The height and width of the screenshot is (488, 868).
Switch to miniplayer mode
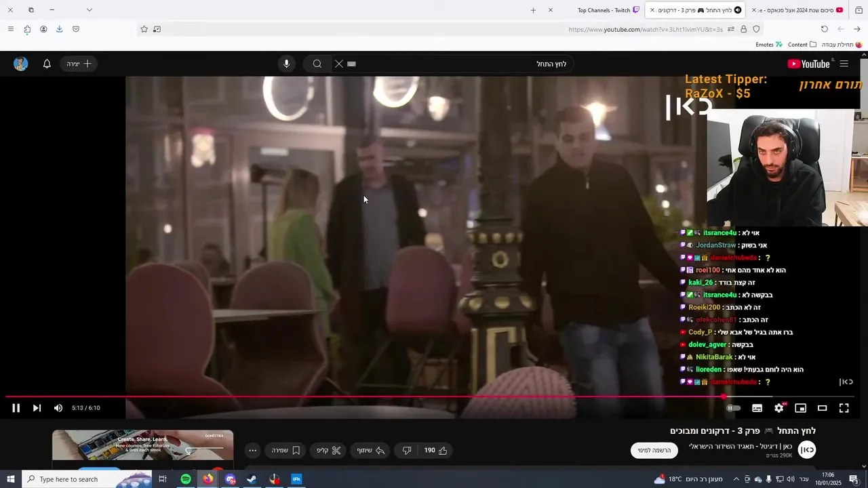pos(801,408)
